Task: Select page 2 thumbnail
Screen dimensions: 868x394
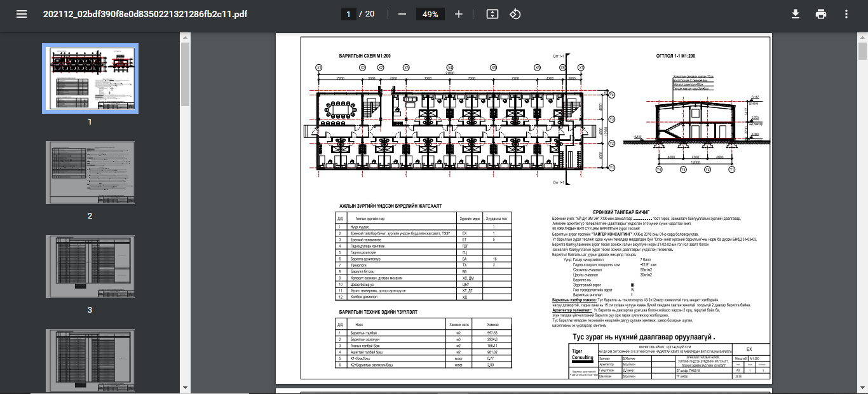Action: click(90, 174)
